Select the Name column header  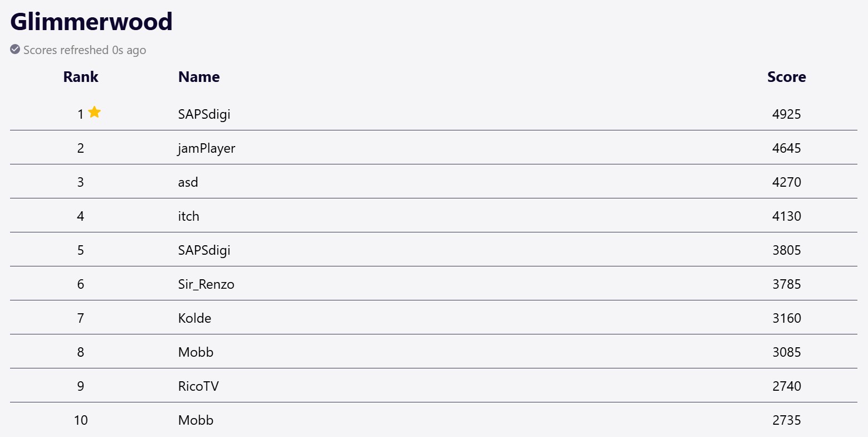(199, 77)
